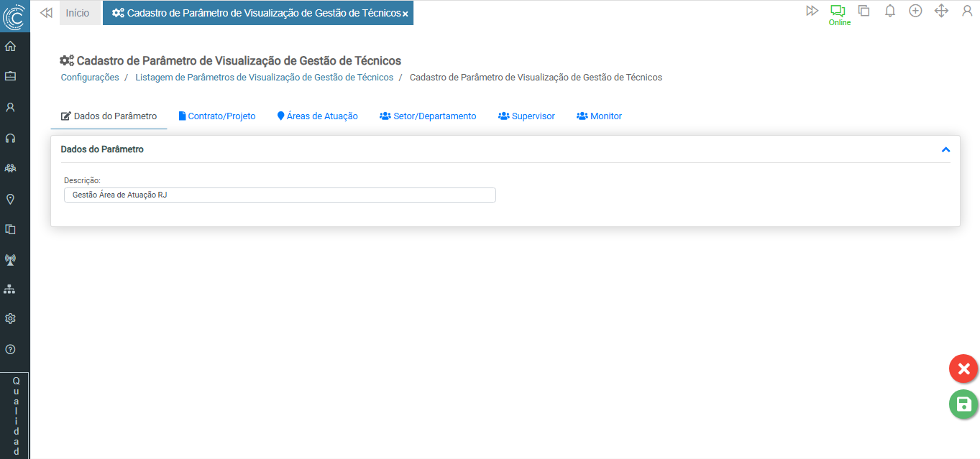Screen dimensions: 980x459
Task: Click the double-right arrow in top bar
Action: tap(812, 11)
